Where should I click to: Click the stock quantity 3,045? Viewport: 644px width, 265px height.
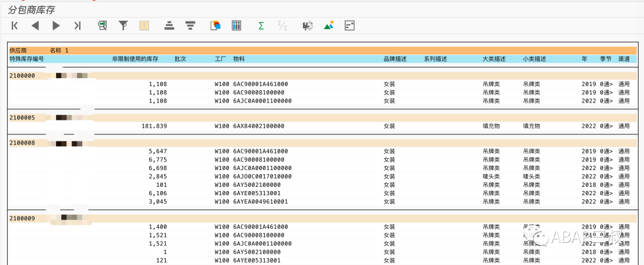coord(157,202)
